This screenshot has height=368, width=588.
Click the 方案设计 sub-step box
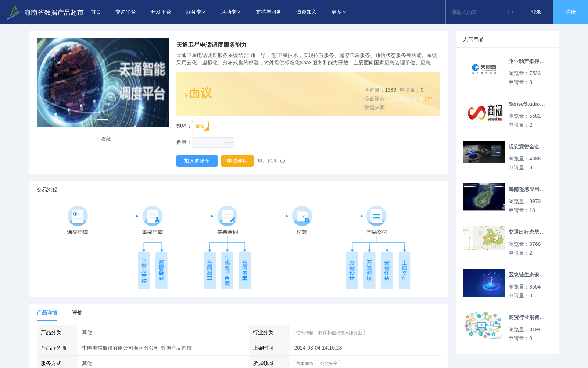[352, 270]
